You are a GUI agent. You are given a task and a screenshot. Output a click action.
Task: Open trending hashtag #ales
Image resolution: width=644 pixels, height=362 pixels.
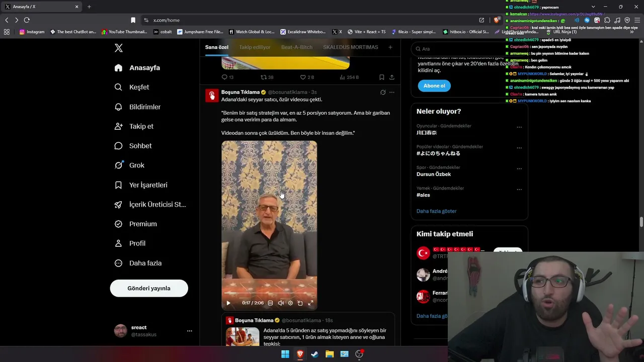pos(423,195)
